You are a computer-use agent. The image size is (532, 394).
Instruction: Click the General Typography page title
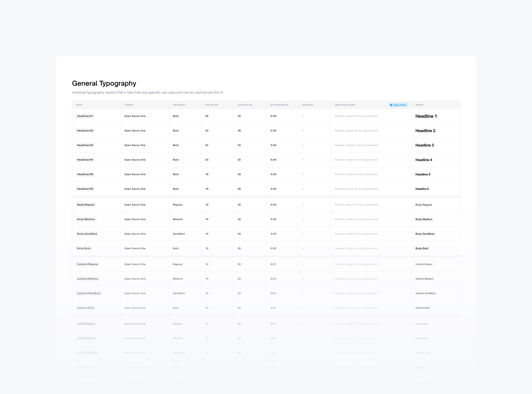tap(104, 83)
